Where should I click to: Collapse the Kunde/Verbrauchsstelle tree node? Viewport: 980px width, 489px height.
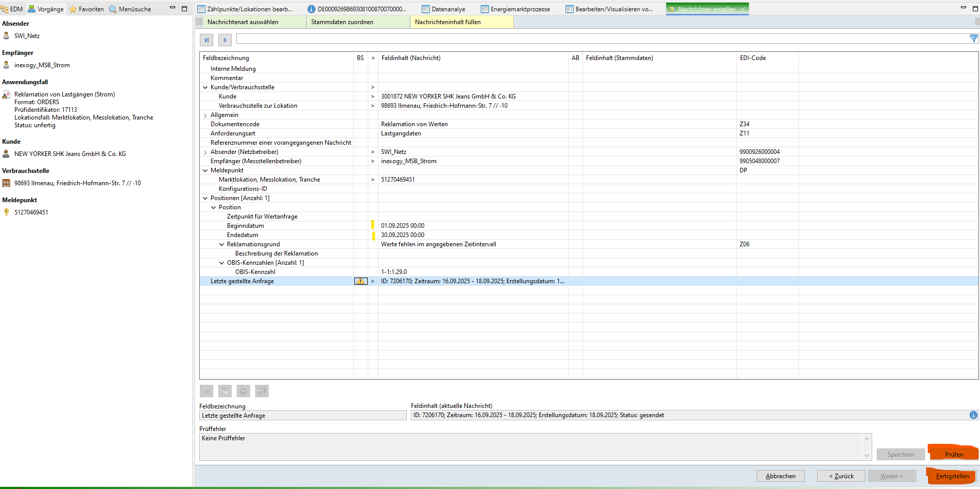[x=205, y=88]
